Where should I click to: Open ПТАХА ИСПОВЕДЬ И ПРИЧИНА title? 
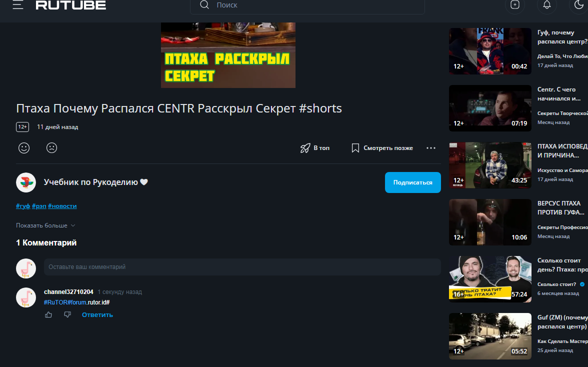[x=562, y=151]
